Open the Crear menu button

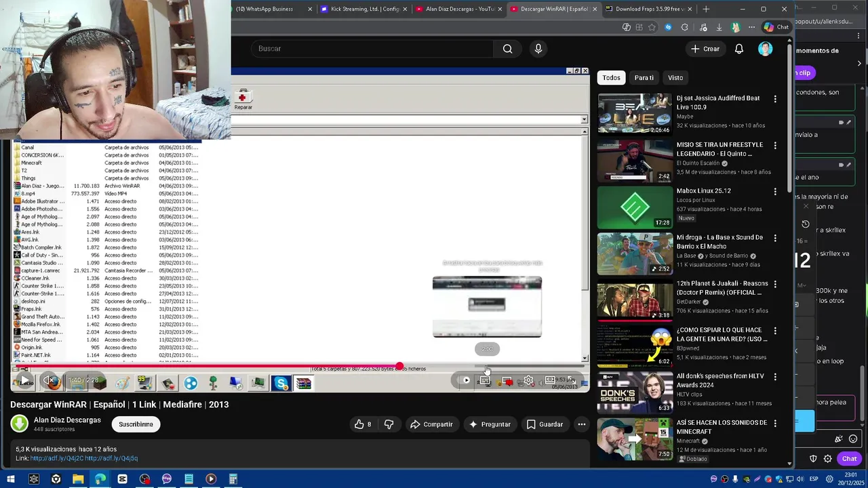click(705, 49)
